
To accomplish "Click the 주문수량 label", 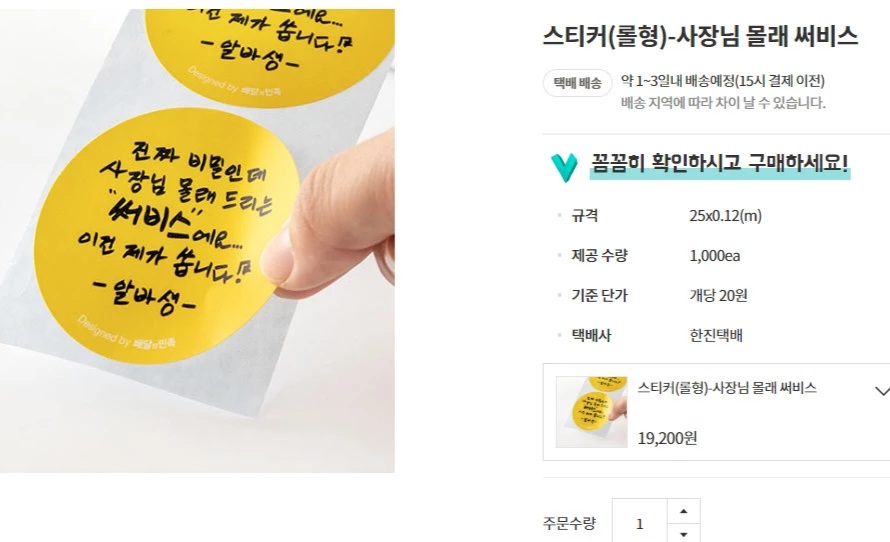I will pos(569,523).
